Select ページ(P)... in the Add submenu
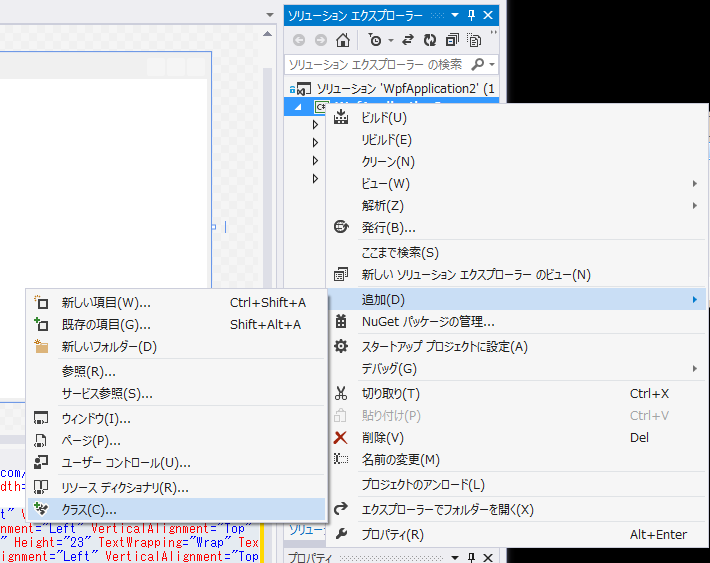 pyautogui.click(x=177, y=441)
